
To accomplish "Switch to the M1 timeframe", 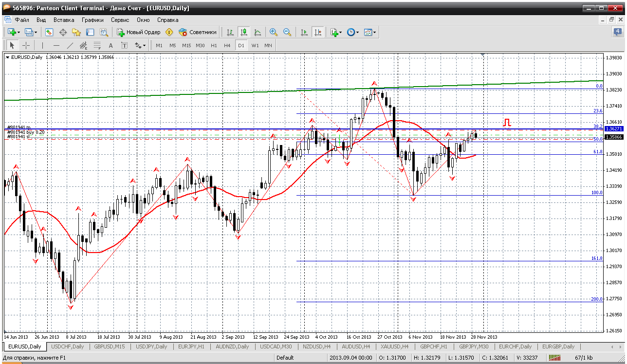I will (159, 45).
